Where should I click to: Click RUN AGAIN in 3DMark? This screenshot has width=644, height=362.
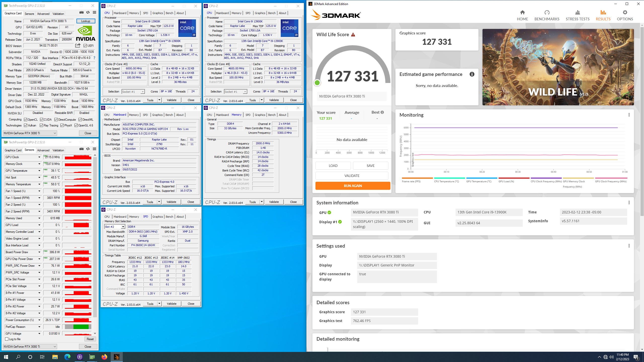coord(353,186)
